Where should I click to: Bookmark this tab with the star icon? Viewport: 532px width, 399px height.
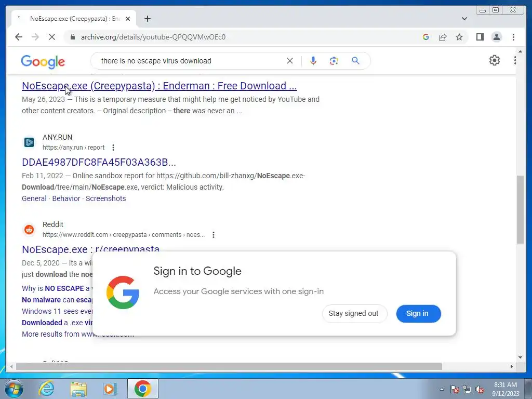coord(459,37)
